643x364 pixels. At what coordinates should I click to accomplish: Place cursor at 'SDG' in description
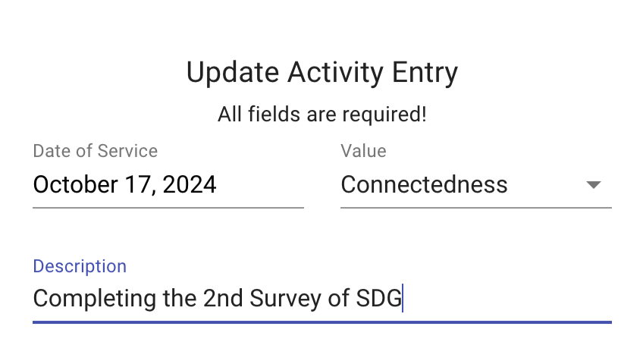378,298
